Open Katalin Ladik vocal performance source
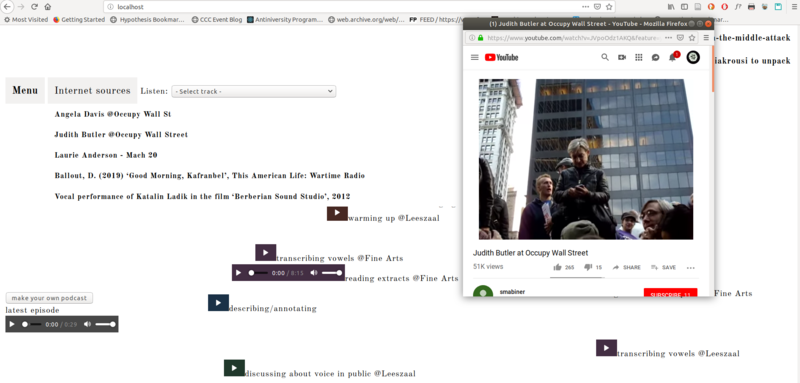The image size is (800, 383). (202, 196)
